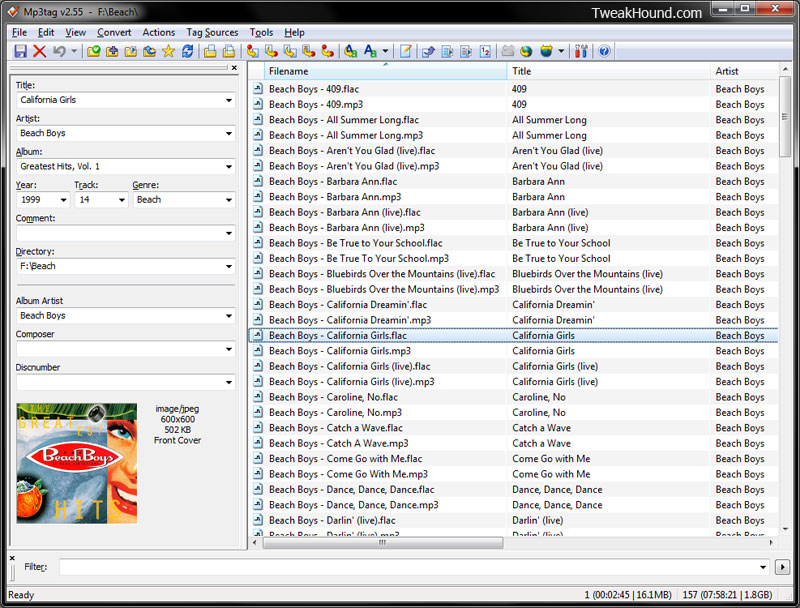The width and height of the screenshot is (800, 608).
Task: Open favorite directory via the star icon
Action: click(x=168, y=51)
